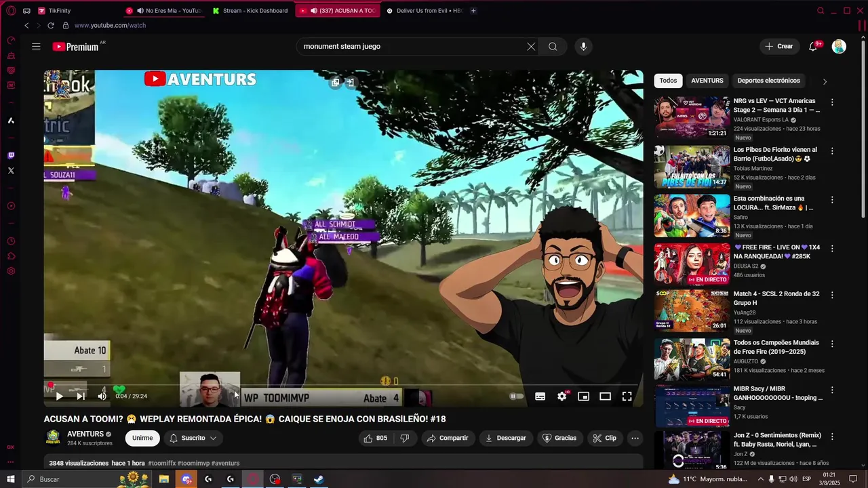
Task: Open the AVENTURS channel name link
Action: 85,434
